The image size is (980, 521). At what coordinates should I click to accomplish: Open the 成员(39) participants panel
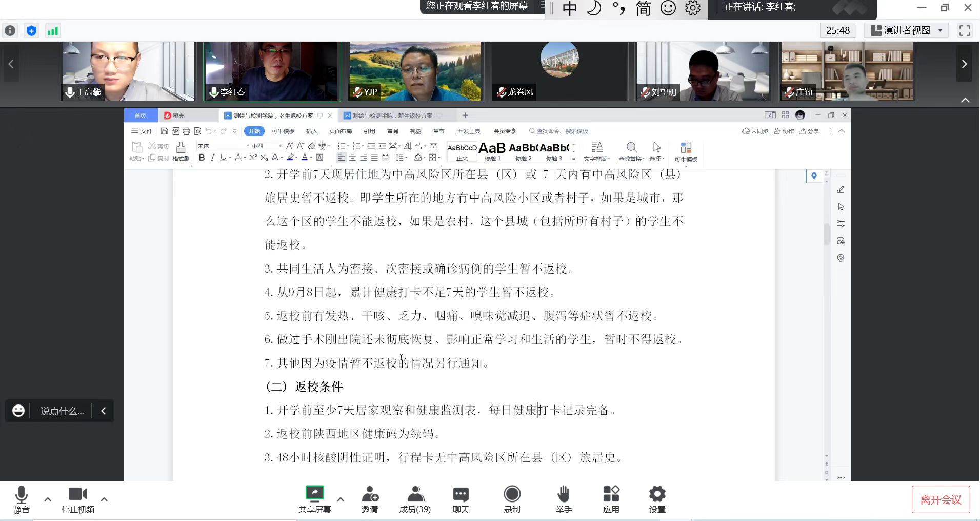pyautogui.click(x=415, y=495)
